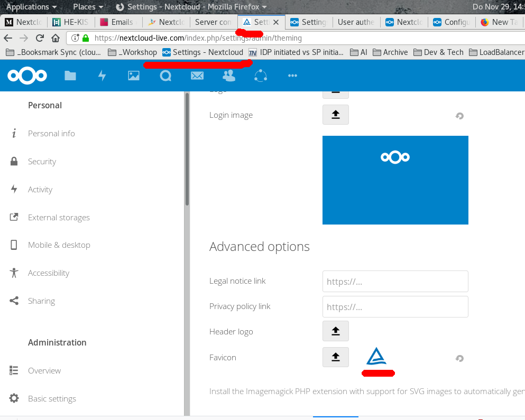Viewport: 525px width, 420px height.
Task: Open Administration Overview page
Action: click(x=44, y=371)
